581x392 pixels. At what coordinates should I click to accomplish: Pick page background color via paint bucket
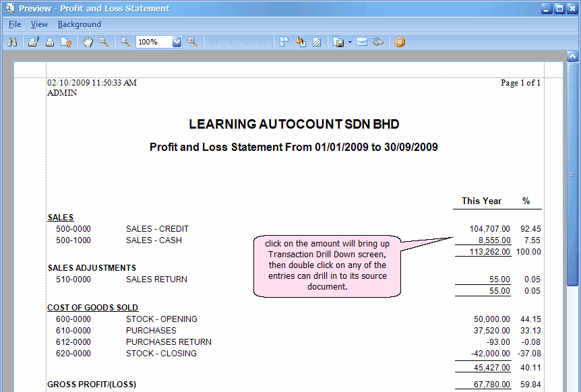pos(301,42)
